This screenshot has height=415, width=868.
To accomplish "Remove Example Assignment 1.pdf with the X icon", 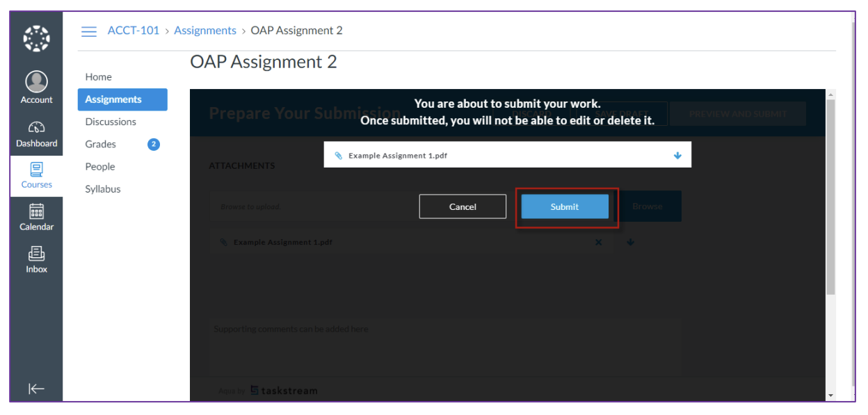I will coord(599,243).
